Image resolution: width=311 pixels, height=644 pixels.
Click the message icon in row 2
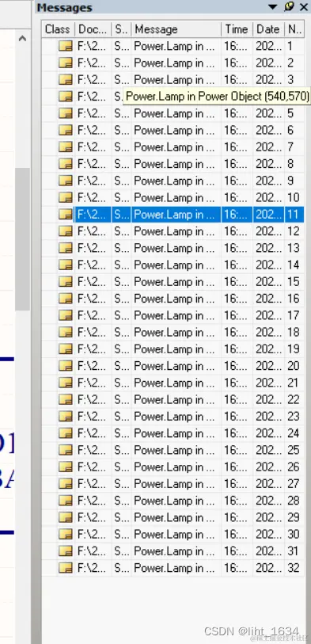coord(66,63)
